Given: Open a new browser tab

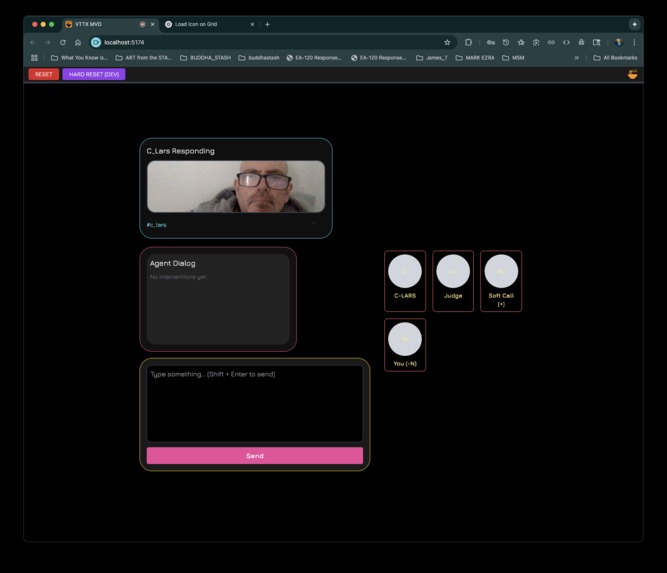Looking at the screenshot, I should coord(267,24).
